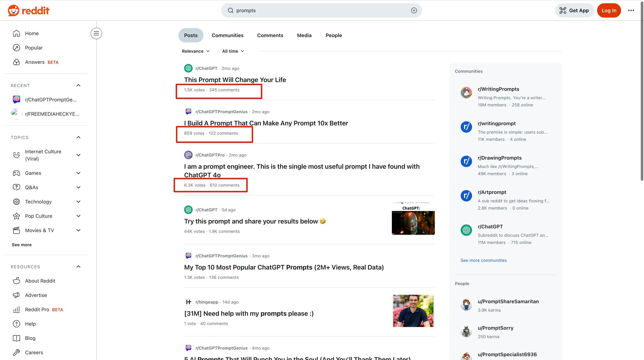Open Answers BETA in sidebar

35,62
